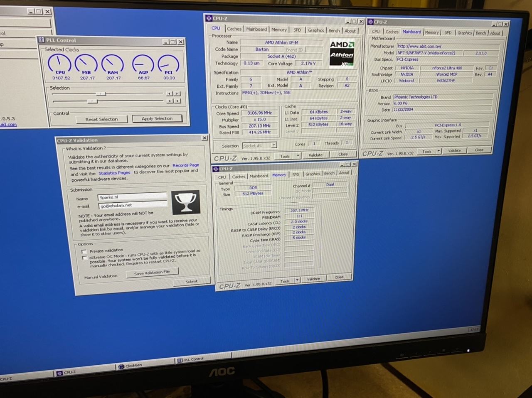This screenshot has height=398, width=532.
Task: Open the Records Page link
Action: coord(186,165)
